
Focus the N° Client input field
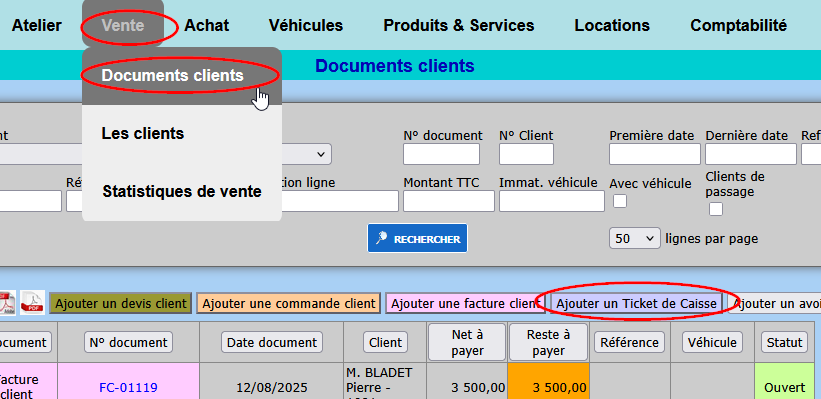[x=526, y=154]
